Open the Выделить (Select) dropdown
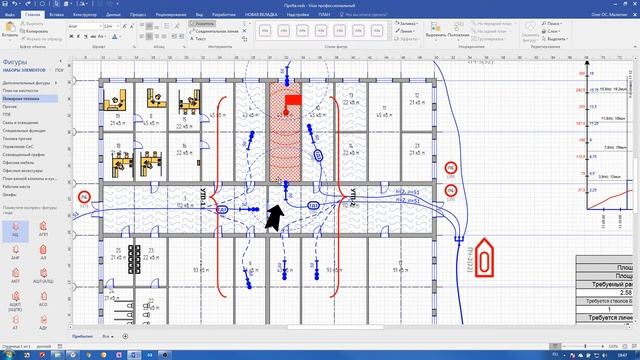The width and height of the screenshot is (640, 360). coord(555,39)
